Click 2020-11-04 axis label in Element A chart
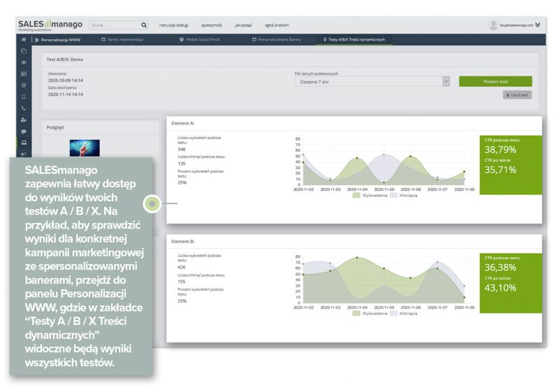Viewport: 559px width, 392px height. point(357,189)
